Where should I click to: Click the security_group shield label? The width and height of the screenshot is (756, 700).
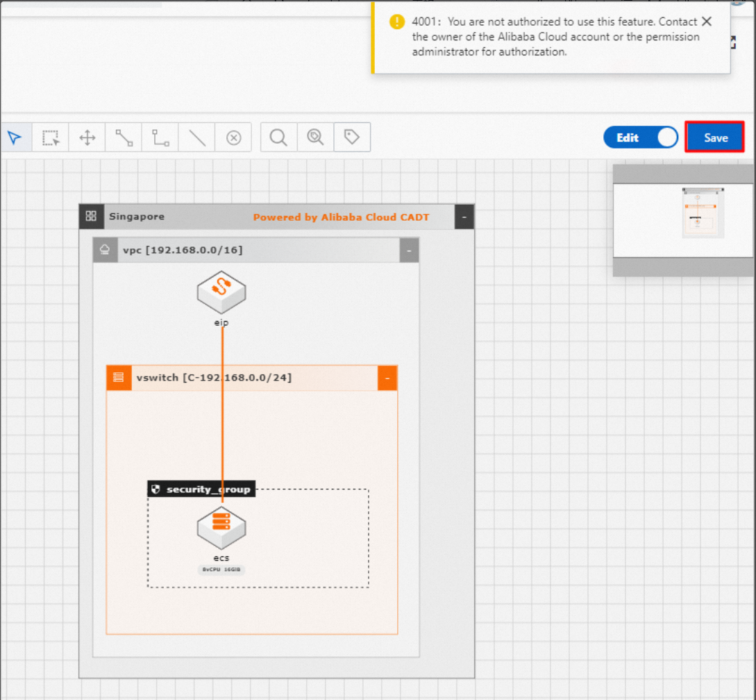tap(201, 489)
